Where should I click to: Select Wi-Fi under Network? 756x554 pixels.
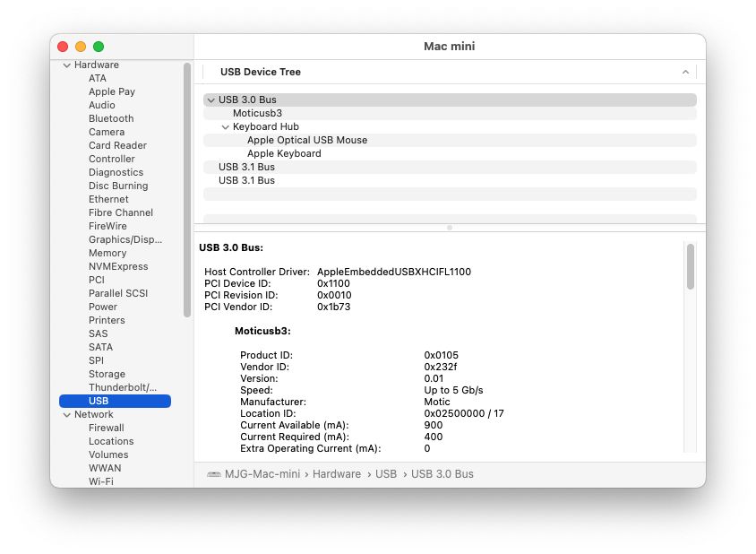pyautogui.click(x=101, y=482)
